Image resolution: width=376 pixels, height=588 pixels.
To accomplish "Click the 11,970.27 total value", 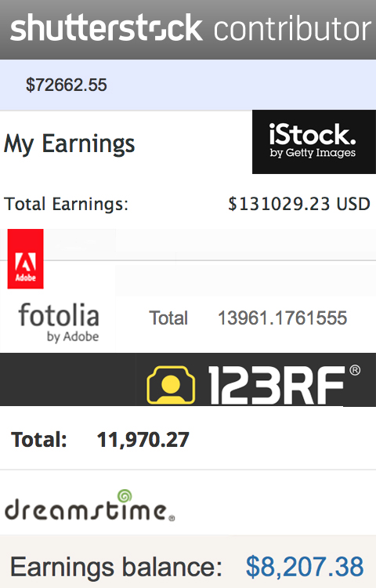I will click(x=143, y=440).
